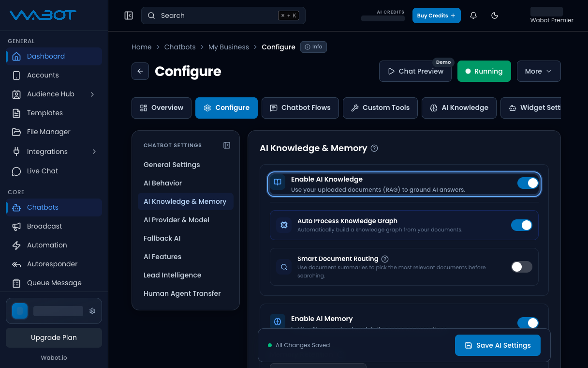Click the magnifier icon for Smart Document Routing

pyautogui.click(x=284, y=267)
